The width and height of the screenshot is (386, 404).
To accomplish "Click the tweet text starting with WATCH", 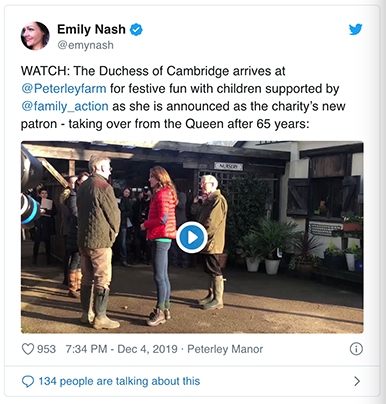I will tap(183, 97).
